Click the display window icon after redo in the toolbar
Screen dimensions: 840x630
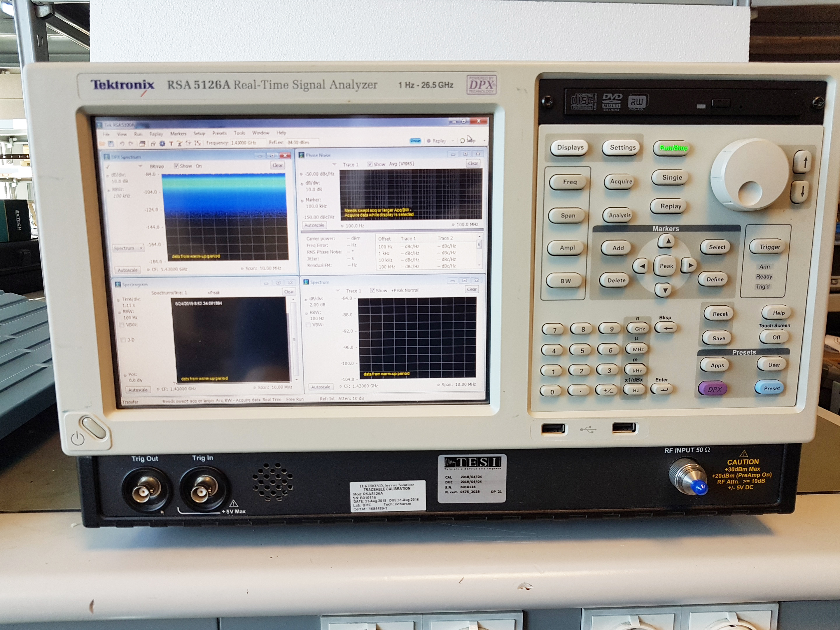click(142, 144)
